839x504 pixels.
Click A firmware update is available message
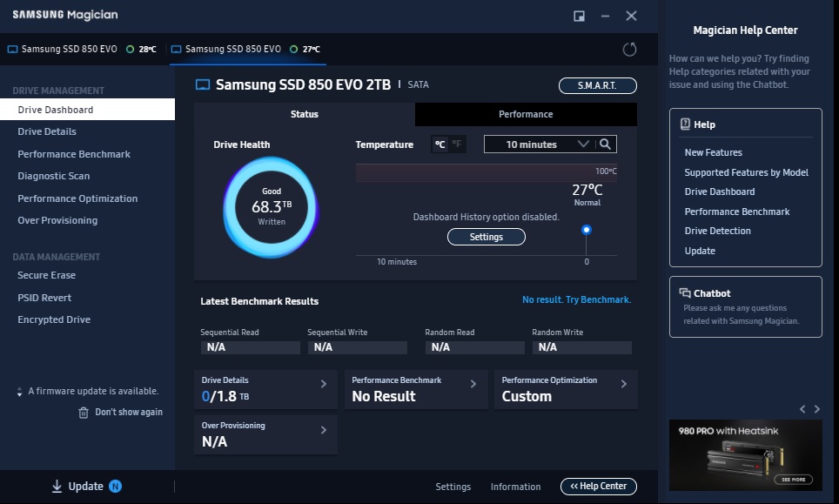[x=93, y=391]
